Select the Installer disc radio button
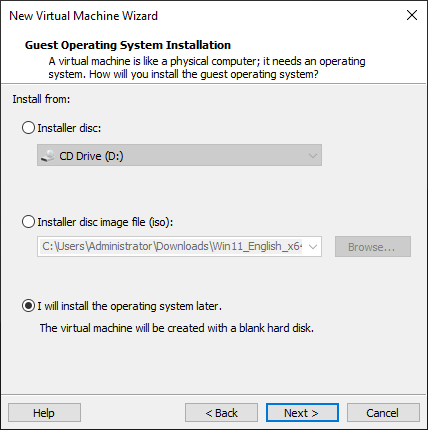Viewport: 428px width, 430px height. tap(28, 128)
